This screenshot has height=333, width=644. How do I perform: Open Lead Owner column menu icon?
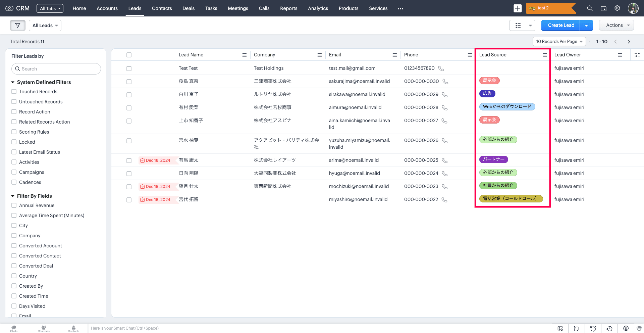(620, 55)
